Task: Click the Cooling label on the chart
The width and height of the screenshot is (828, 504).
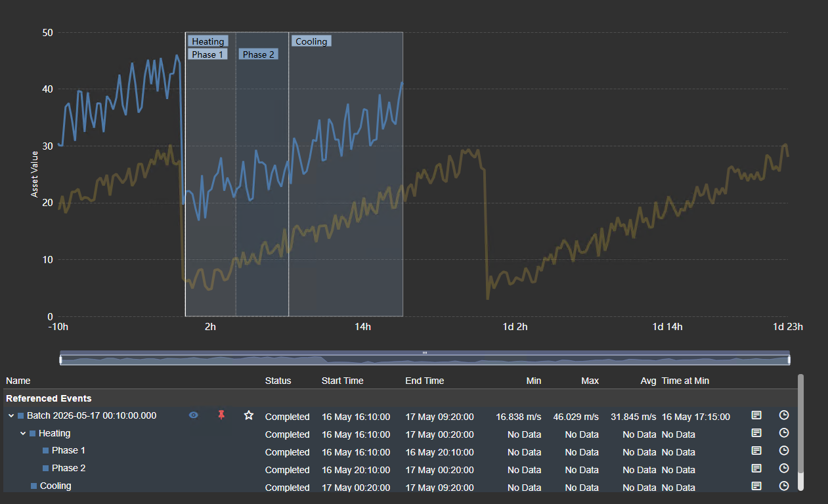Action: tap(311, 41)
